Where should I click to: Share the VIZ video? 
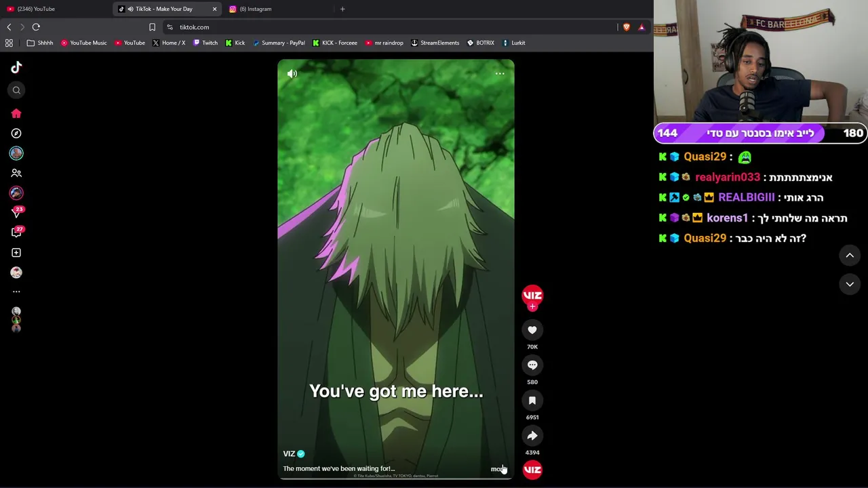point(532,436)
